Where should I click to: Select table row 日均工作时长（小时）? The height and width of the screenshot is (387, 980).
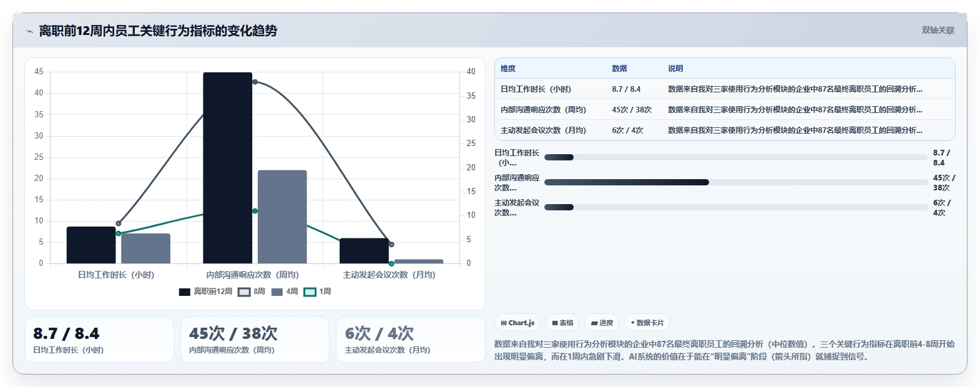tap(725, 89)
